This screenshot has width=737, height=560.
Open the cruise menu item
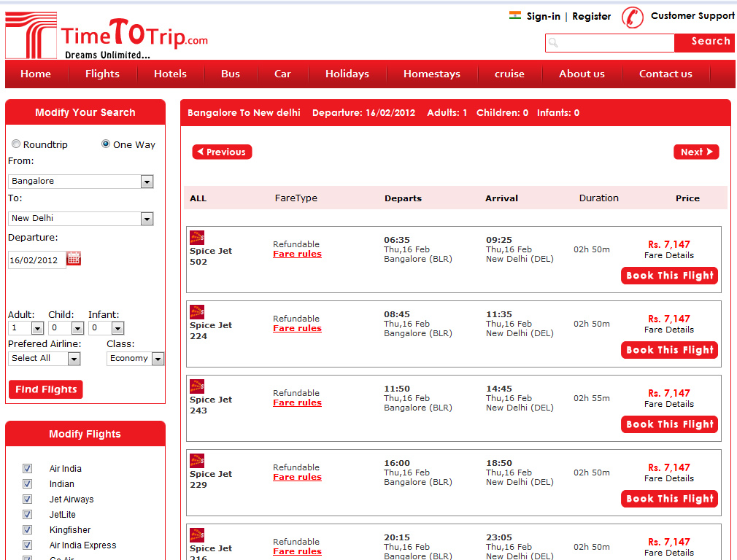pos(509,74)
